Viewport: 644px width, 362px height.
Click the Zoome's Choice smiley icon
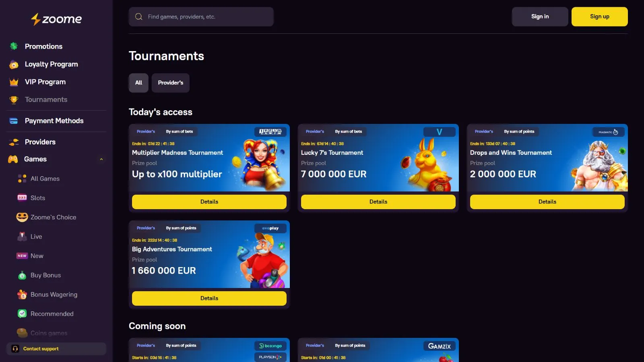click(22, 217)
